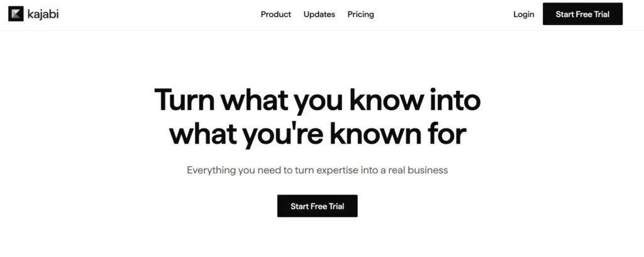Click the headline line 'what you're known for'

click(317, 134)
